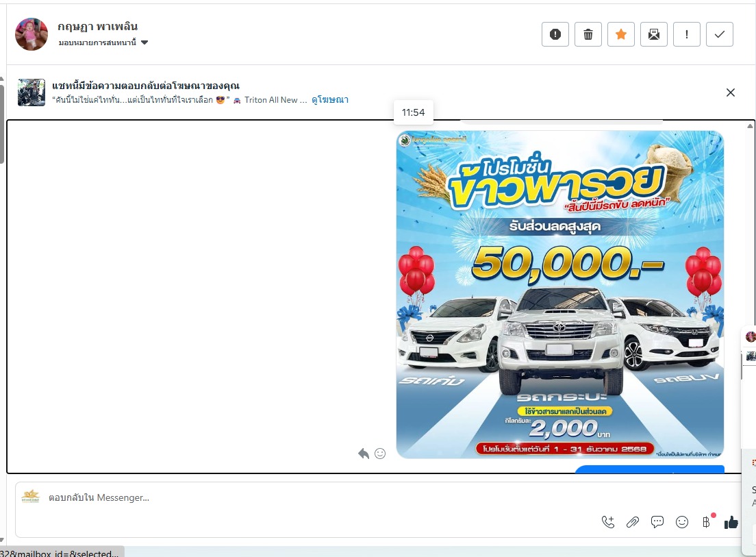Open emoji picker in reply box
The width and height of the screenshot is (756, 557).
click(682, 522)
